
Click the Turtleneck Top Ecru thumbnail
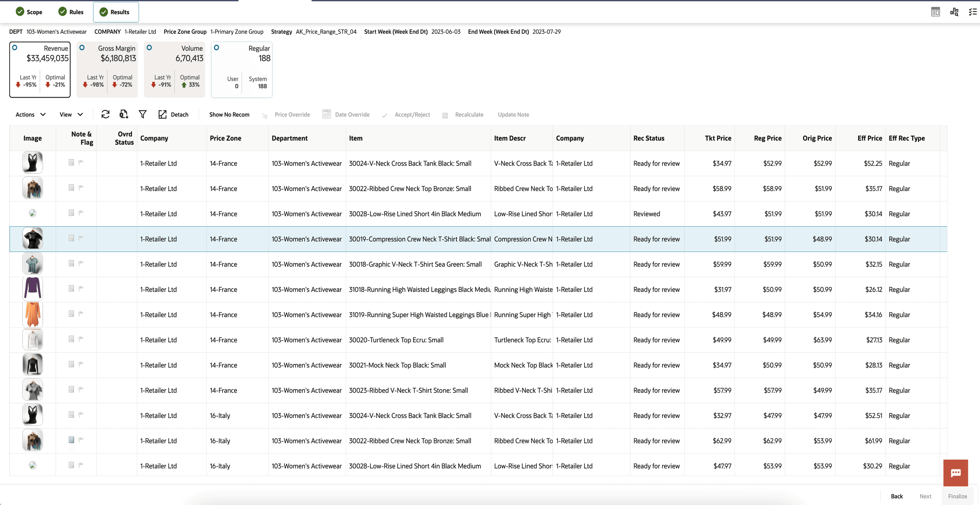33,340
